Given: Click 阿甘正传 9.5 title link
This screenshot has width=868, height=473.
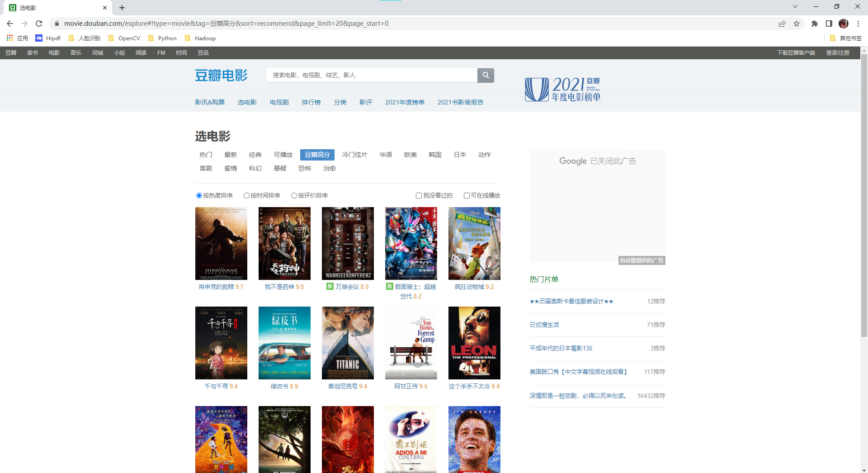Looking at the screenshot, I should [x=410, y=386].
